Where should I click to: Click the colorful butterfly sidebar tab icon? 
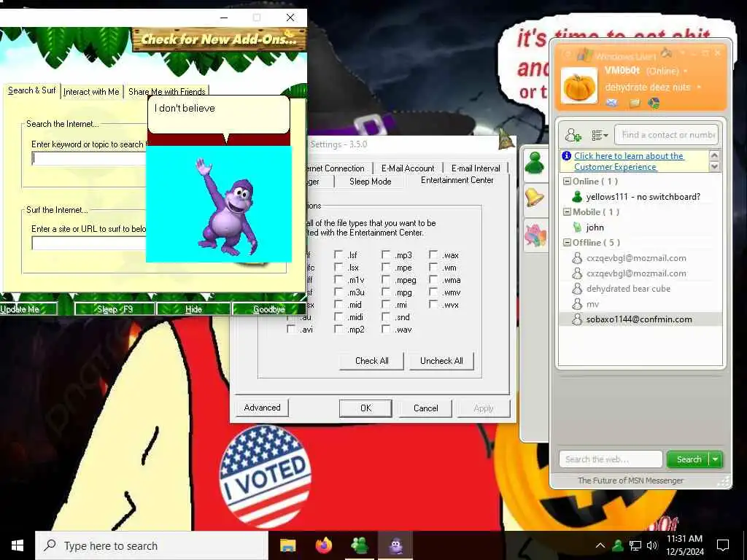535,236
